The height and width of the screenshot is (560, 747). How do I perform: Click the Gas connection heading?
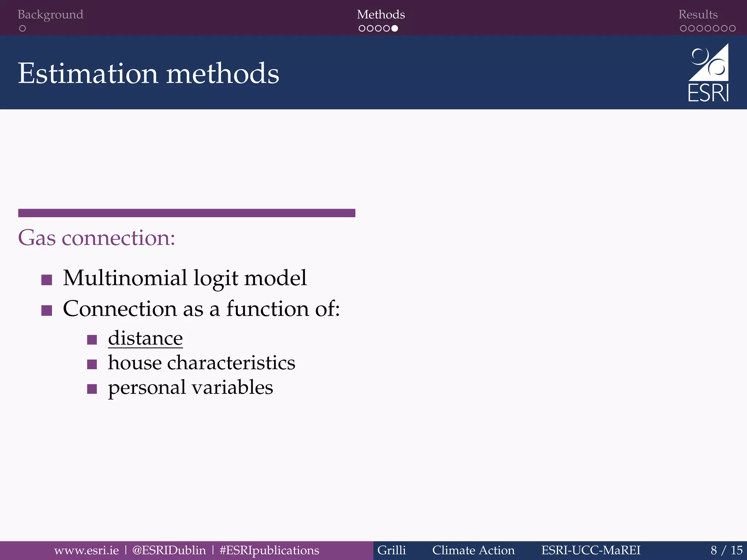(97, 238)
